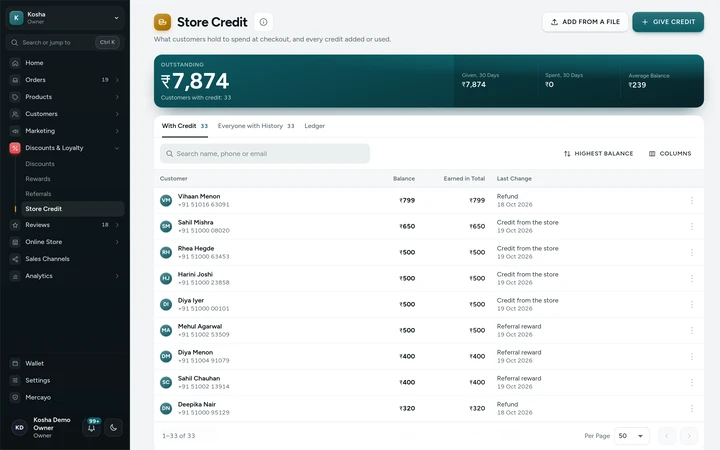The width and height of the screenshot is (720, 450).
Task: Click the Customer column header
Action: click(x=174, y=179)
